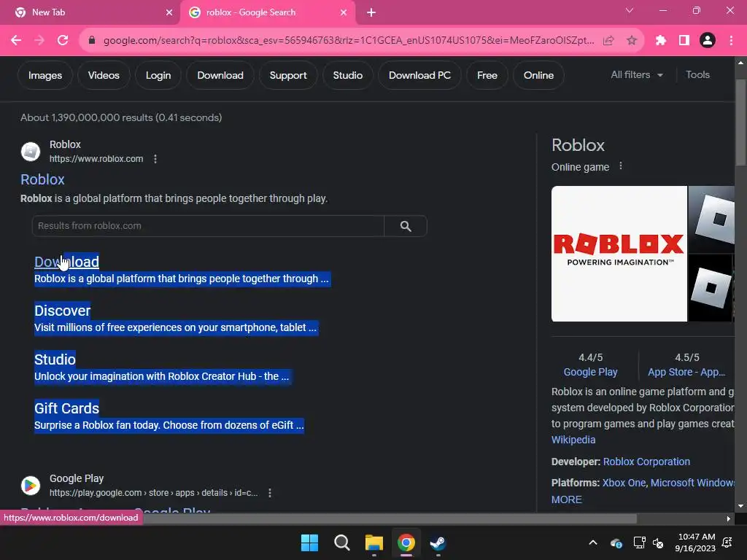Open a new browser tab
Viewport: 747px width, 560px height.
pyautogui.click(x=371, y=12)
